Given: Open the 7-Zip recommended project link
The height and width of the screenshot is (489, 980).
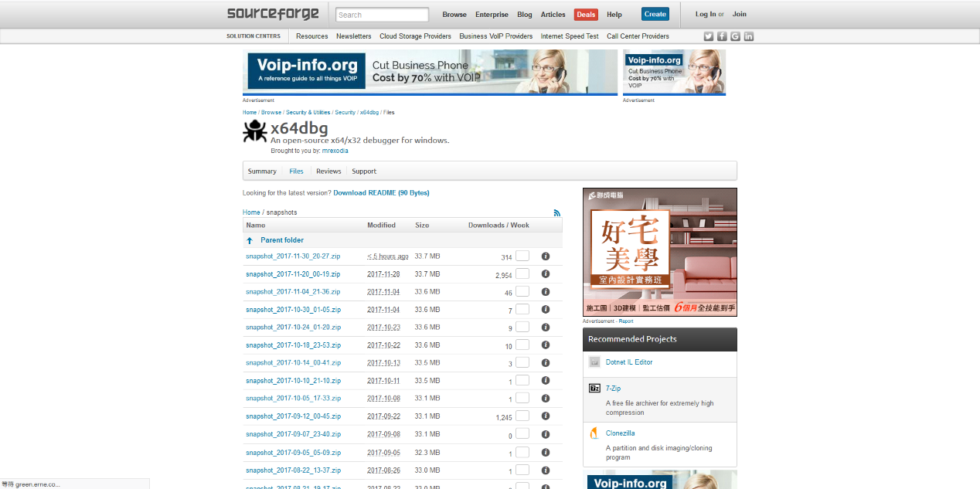Looking at the screenshot, I should pos(613,389).
